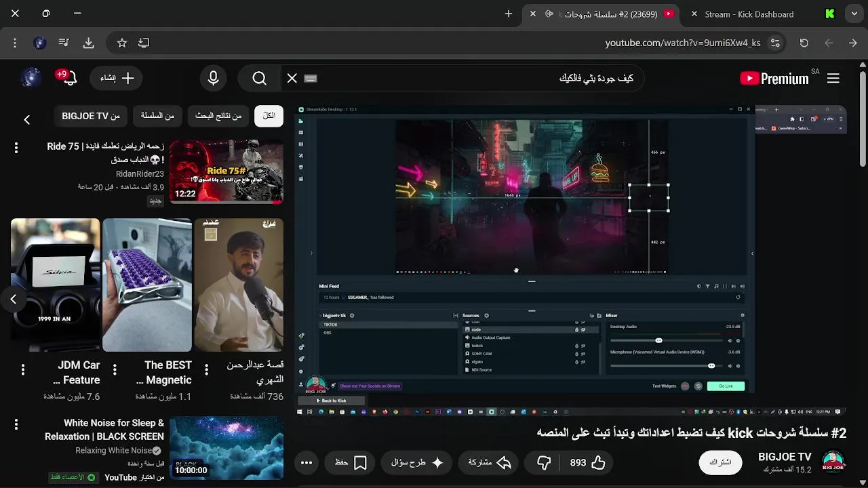The width and height of the screenshot is (868, 488).
Task: Share the video (مشاركة)
Action: click(490, 462)
